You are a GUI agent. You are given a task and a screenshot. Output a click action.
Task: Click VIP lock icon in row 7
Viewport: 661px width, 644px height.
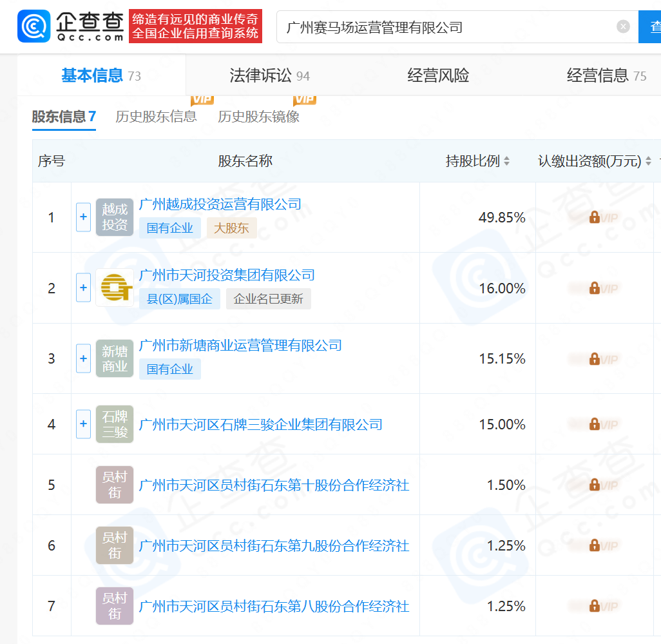point(595,606)
